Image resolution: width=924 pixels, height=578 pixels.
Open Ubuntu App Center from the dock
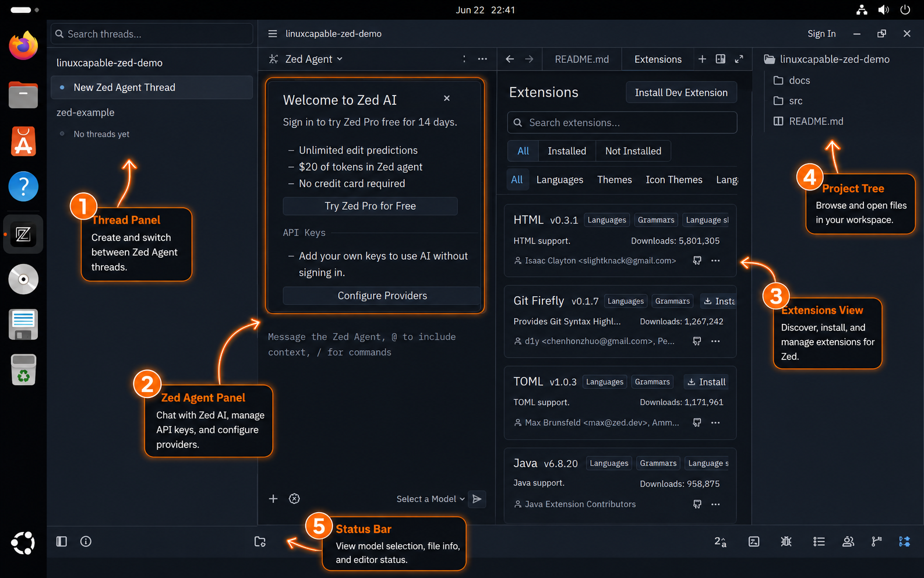click(x=23, y=141)
